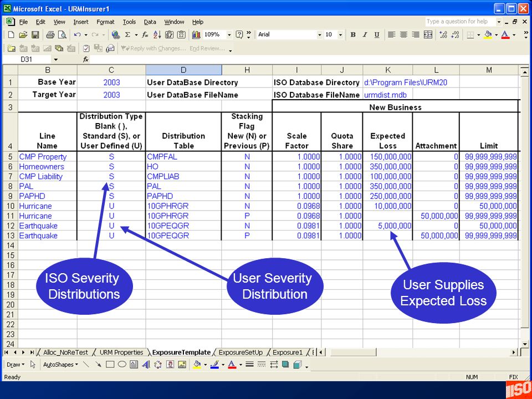Jump to the first sheet tab
This screenshot has width=532, height=399.
7,352
